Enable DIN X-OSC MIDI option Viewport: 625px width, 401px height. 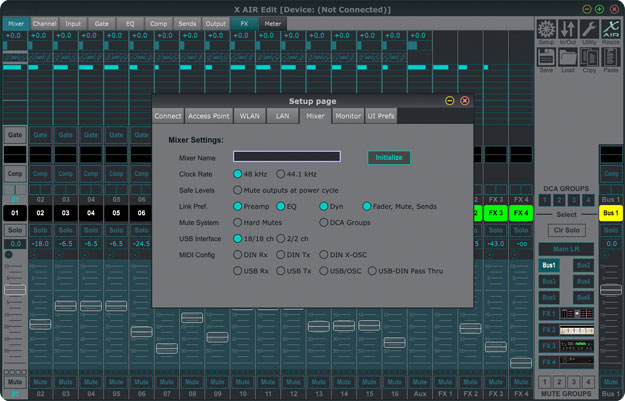tap(324, 254)
